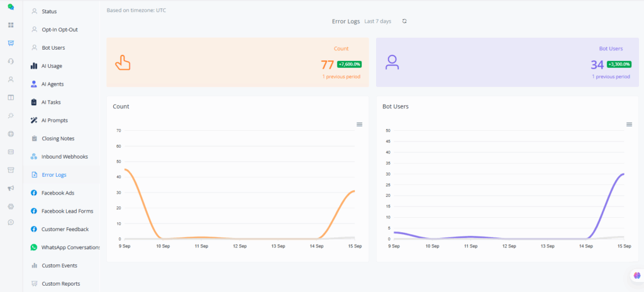Viewport: 644px width, 292px height.
Task: Open the Last 7 days range selector
Action: coord(378,21)
